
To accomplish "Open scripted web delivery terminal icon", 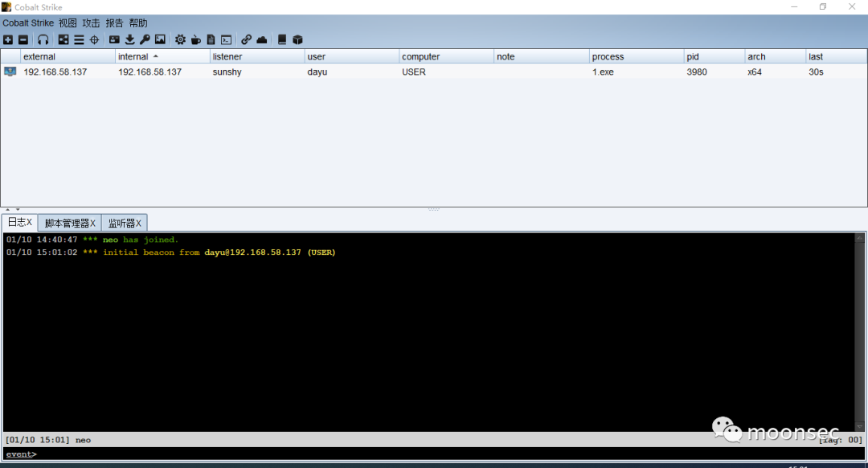I will coord(227,40).
